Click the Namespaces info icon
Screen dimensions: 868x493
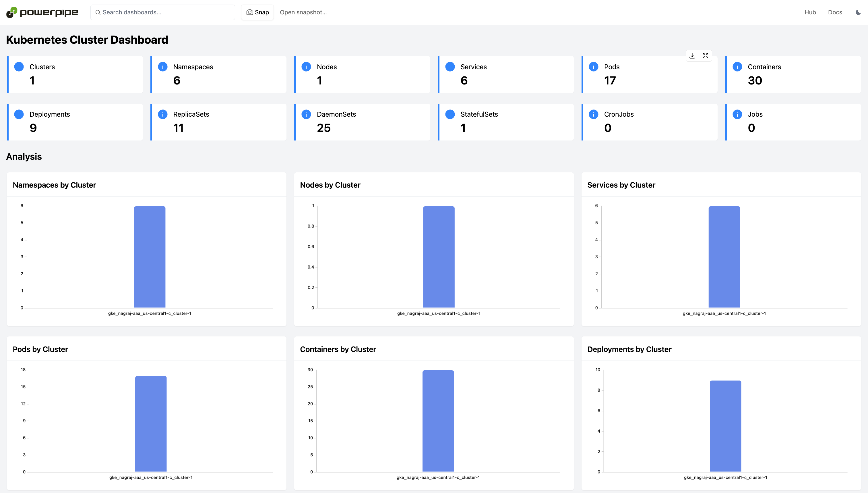coord(163,67)
